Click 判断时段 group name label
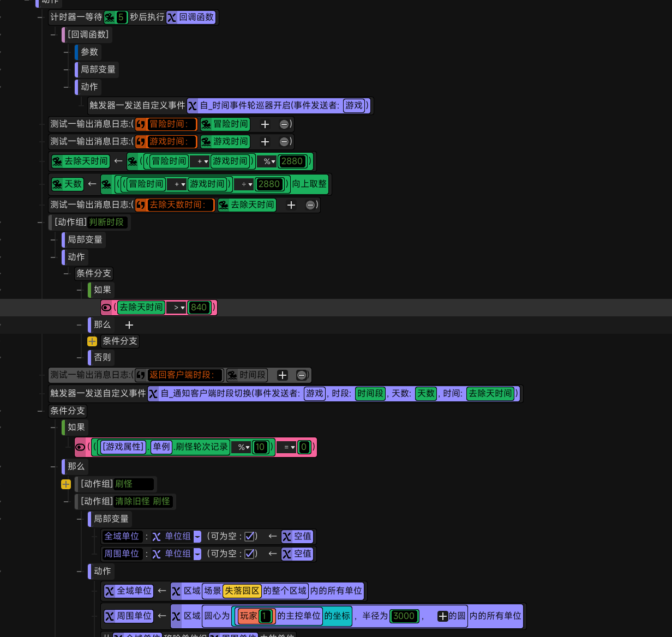This screenshot has width=672, height=637. tap(106, 223)
